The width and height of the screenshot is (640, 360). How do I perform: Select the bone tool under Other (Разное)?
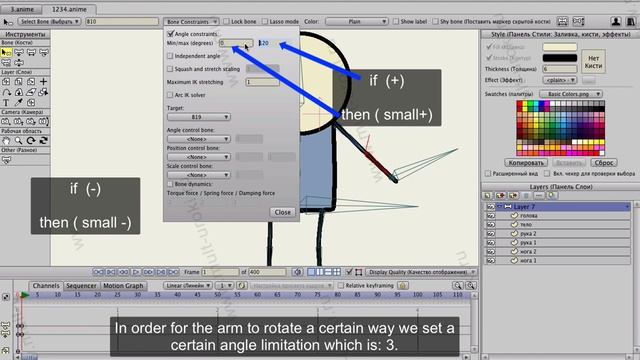tap(6, 160)
